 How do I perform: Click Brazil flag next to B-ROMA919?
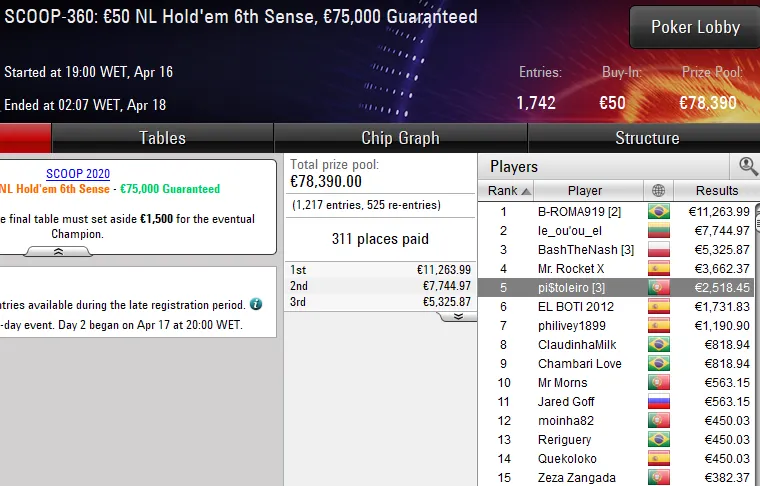[658, 212]
